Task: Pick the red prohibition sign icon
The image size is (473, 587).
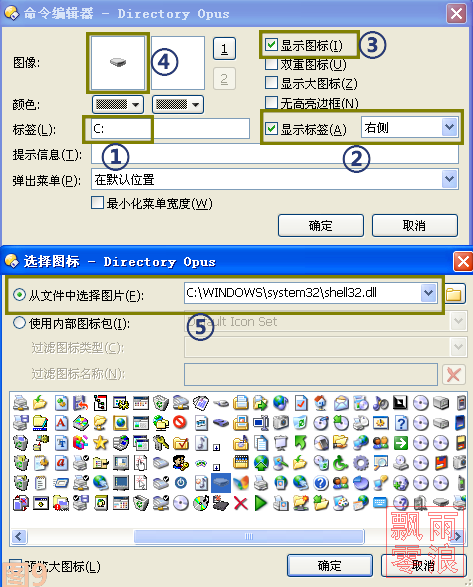Action: point(180,422)
